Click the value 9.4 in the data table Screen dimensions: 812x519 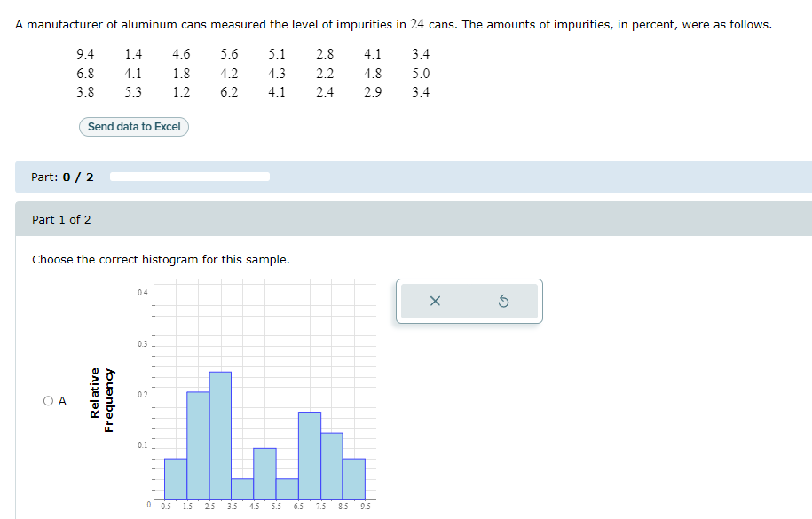click(85, 54)
